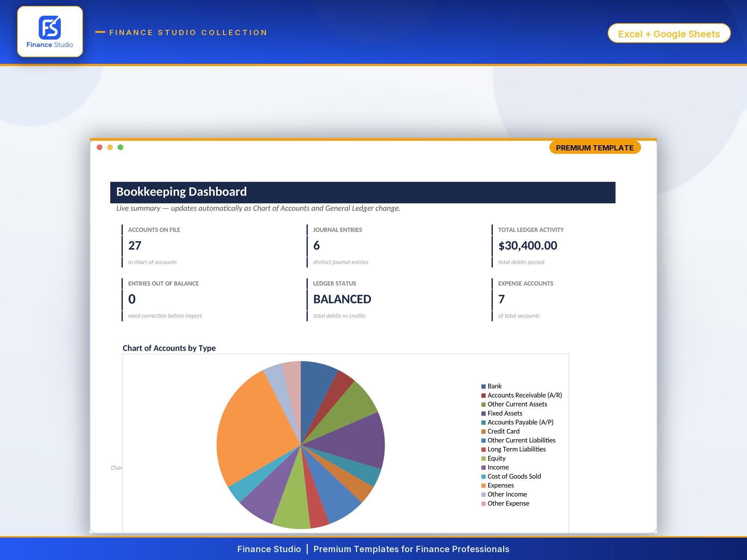Click the Journal Entries value 6

(x=316, y=245)
